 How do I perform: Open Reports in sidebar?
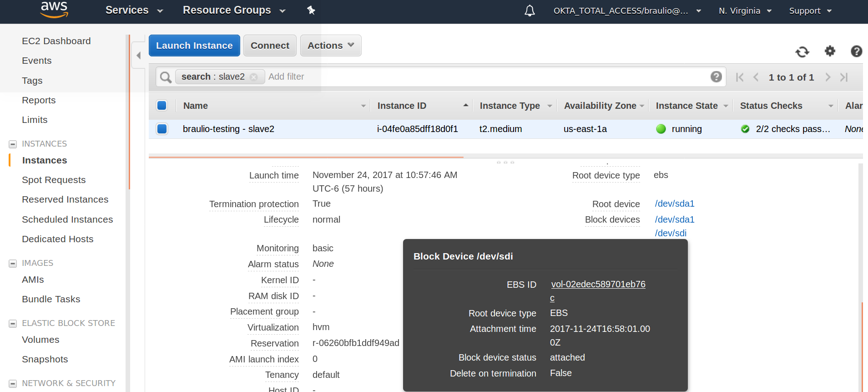click(x=39, y=100)
